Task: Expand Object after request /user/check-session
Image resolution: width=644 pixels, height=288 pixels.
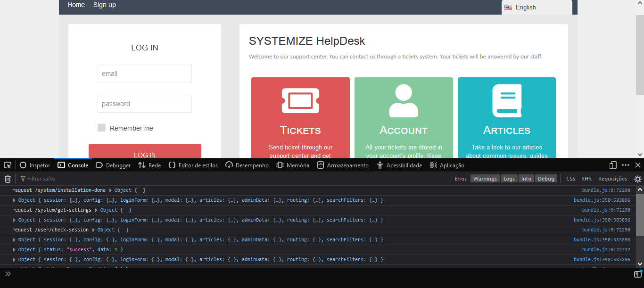Action: 93,230
